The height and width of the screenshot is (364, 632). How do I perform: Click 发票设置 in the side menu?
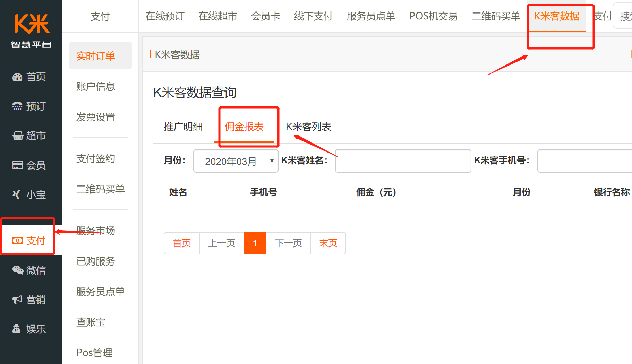coord(96,117)
